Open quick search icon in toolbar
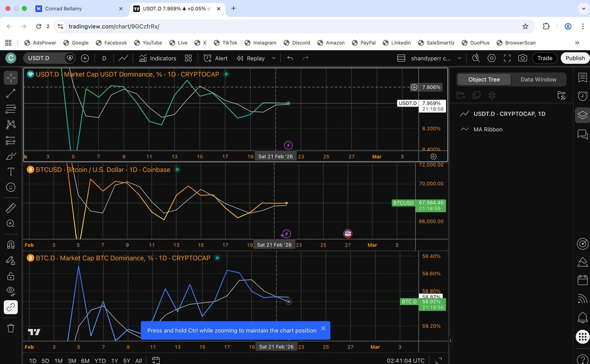Image resolution: width=590 pixels, height=364 pixels. tap(476, 58)
